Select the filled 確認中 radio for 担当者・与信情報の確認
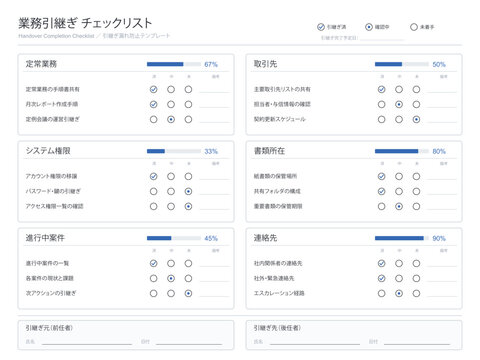This screenshot has height=360, width=480. (399, 104)
